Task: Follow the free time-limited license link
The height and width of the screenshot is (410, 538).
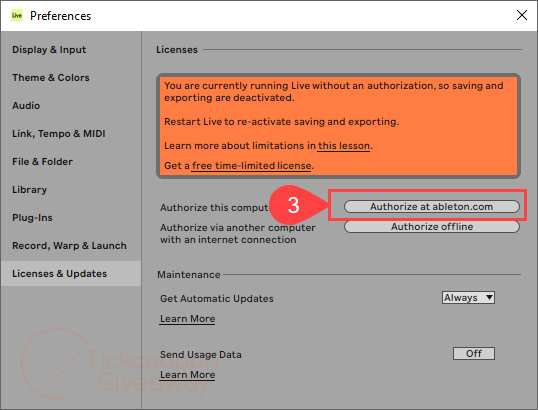Action: point(252,166)
